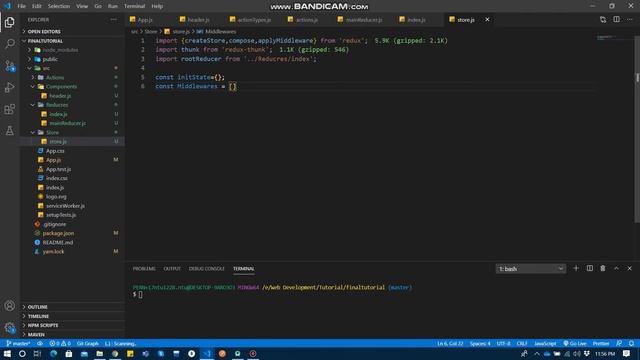Collapse the Components folder

coord(73,87)
